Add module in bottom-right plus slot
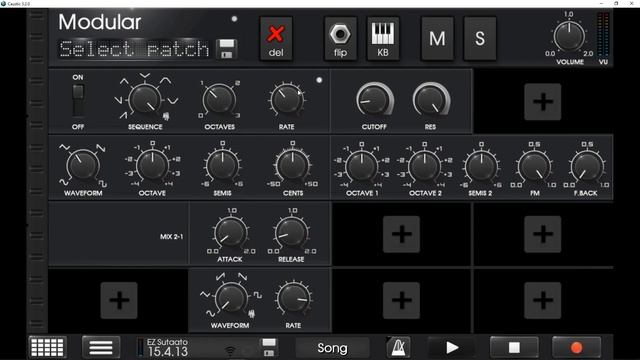The height and width of the screenshot is (360, 640). tap(542, 300)
